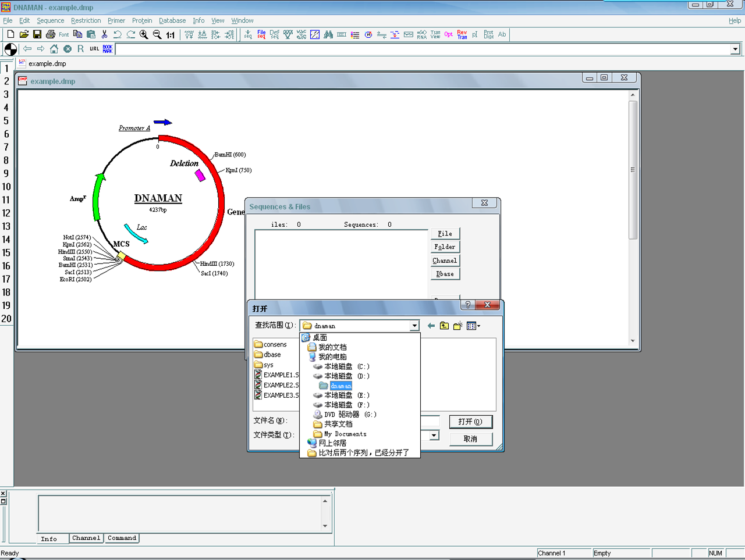The width and height of the screenshot is (745, 560).
Task: Click the Ab toolbar icon
Action: 502,34
